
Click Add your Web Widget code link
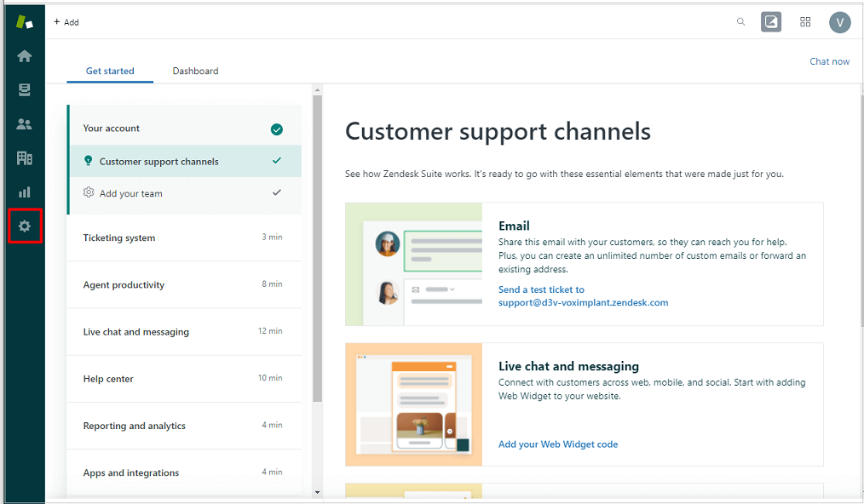click(558, 444)
